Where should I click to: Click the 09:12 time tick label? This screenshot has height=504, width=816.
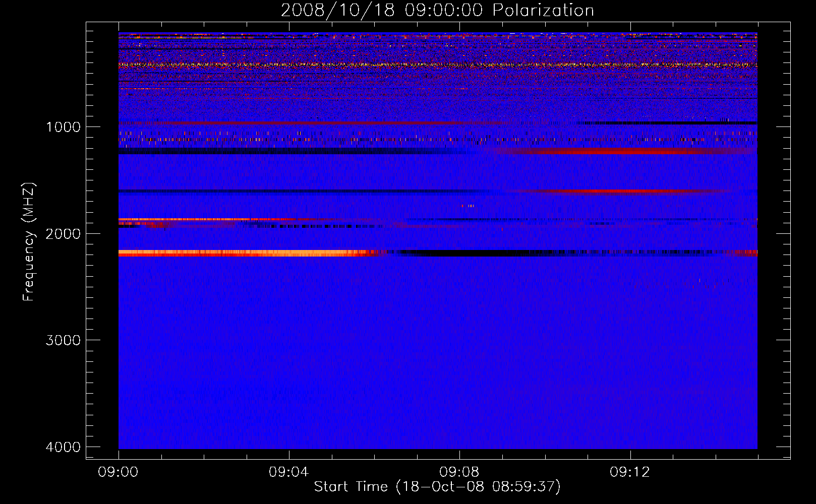630,472
